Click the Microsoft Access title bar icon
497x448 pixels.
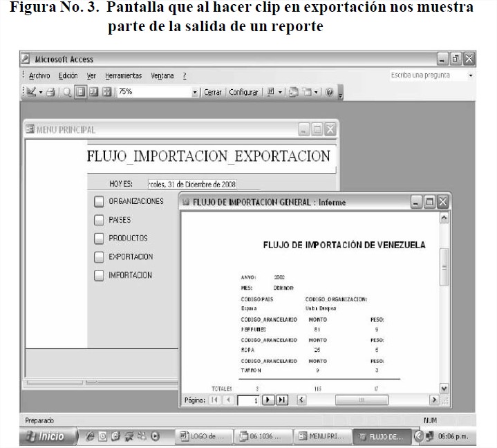click(x=26, y=59)
